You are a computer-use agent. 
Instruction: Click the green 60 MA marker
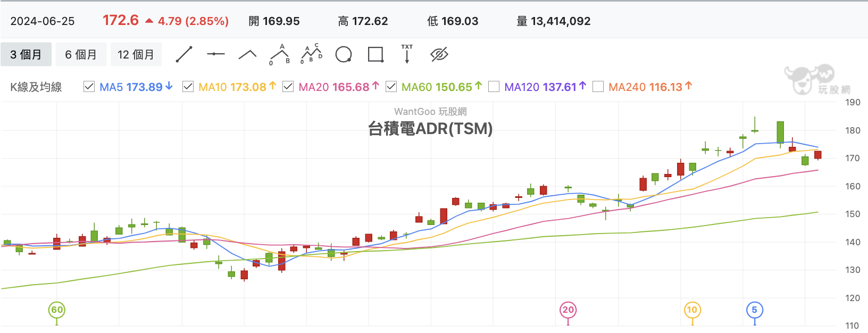point(57,310)
